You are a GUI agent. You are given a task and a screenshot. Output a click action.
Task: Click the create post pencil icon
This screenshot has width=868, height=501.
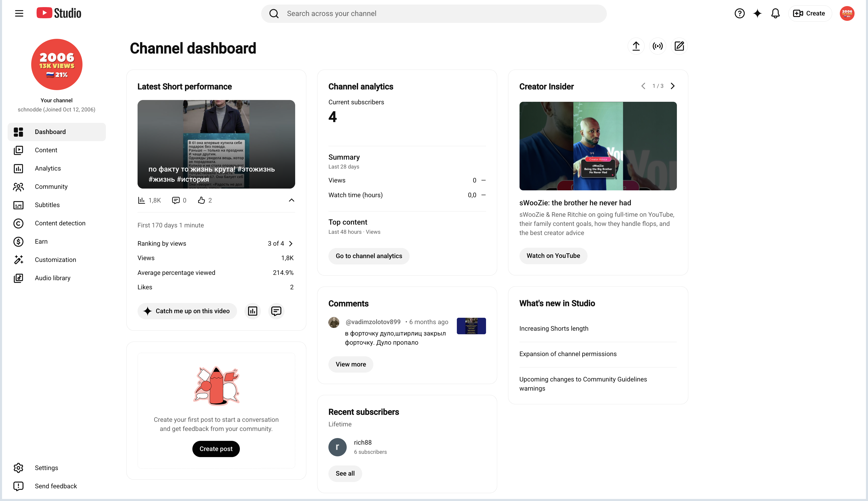coord(679,46)
